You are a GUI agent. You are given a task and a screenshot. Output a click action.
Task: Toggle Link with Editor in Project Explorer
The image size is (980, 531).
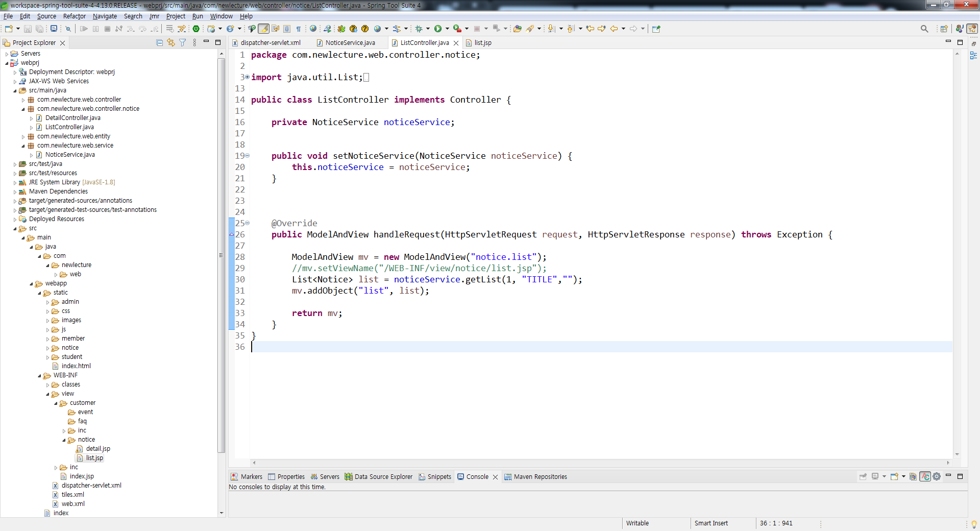click(x=171, y=43)
